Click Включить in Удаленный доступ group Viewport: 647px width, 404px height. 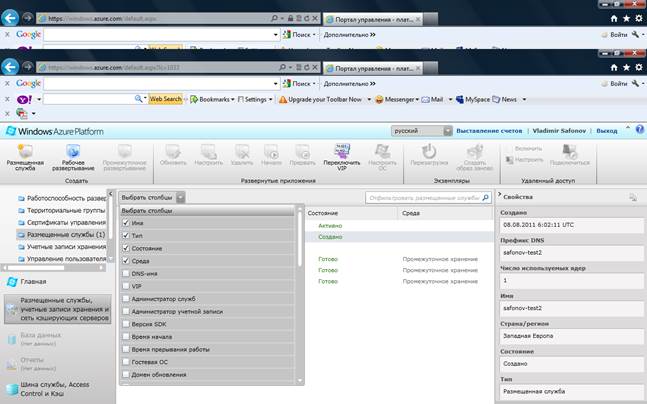(529, 149)
